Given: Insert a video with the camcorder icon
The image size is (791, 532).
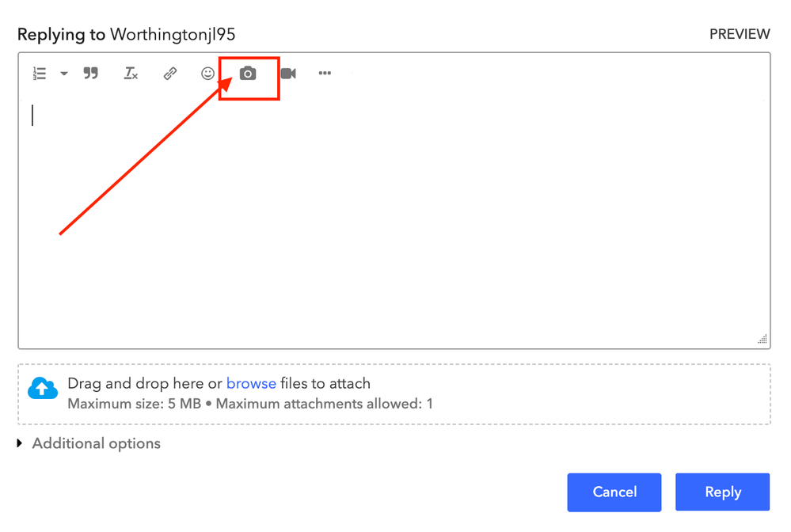Looking at the screenshot, I should [288, 74].
